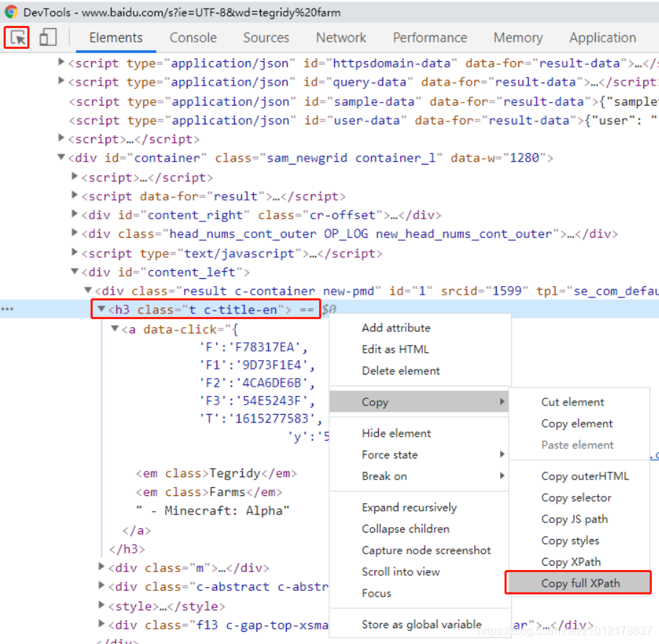Expand the httpsdomain-data script node
The image size is (659, 644).
(61, 62)
